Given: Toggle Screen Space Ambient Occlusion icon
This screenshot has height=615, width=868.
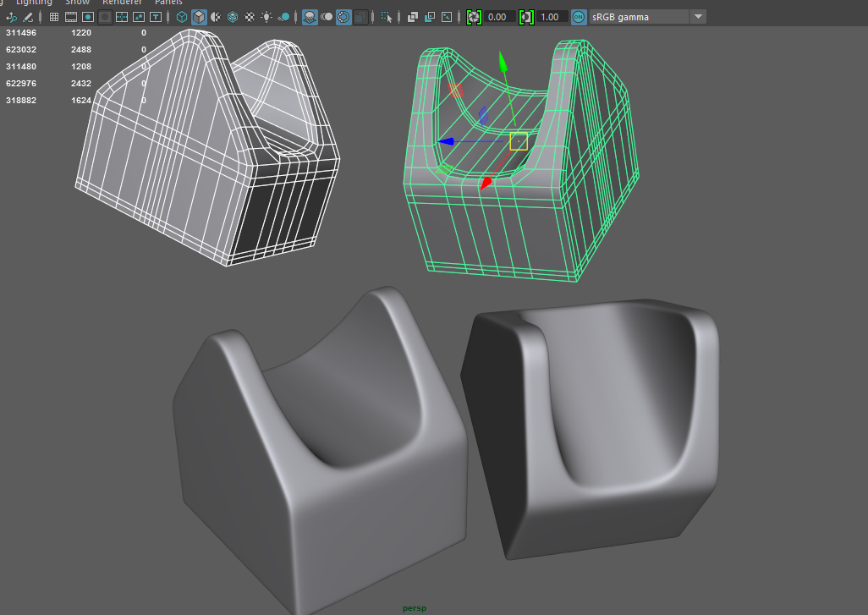Looking at the screenshot, I should coord(310,17).
